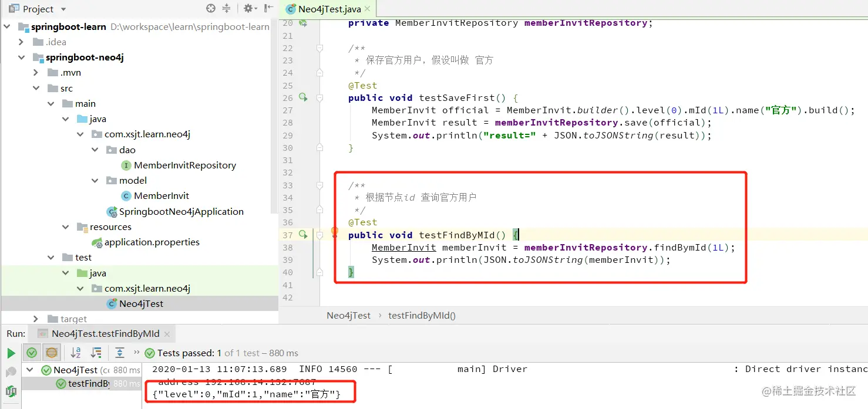Close the Neo4jTest.testFindByMId run tab
868x409 pixels.
pyautogui.click(x=166, y=334)
